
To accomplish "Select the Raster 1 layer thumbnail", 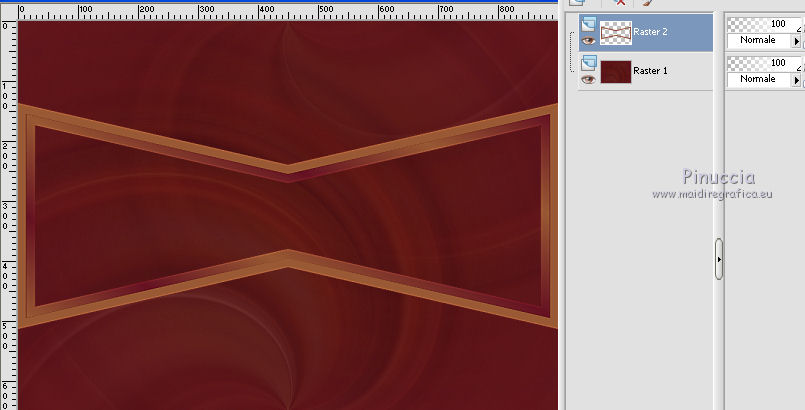I will click(x=616, y=72).
